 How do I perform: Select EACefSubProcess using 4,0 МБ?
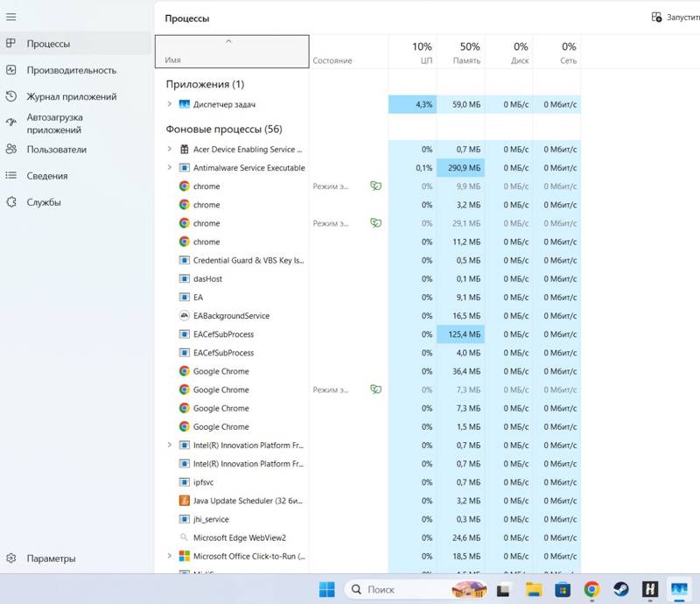pos(367,353)
